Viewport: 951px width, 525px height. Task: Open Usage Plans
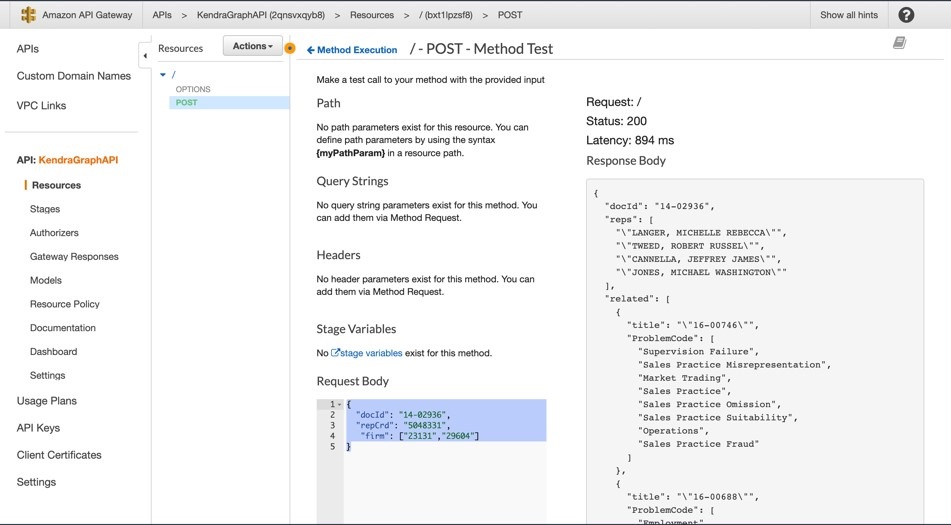pyautogui.click(x=47, y=401)
